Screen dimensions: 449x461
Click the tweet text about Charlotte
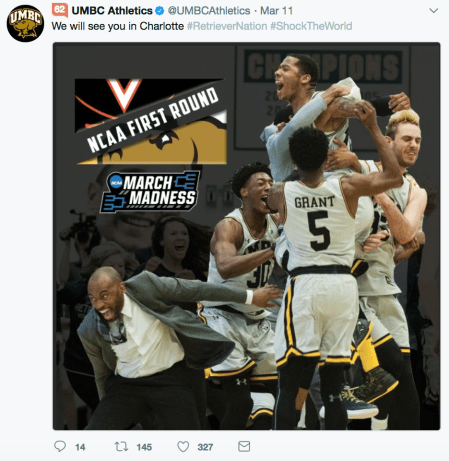click(x=118, y=26)
